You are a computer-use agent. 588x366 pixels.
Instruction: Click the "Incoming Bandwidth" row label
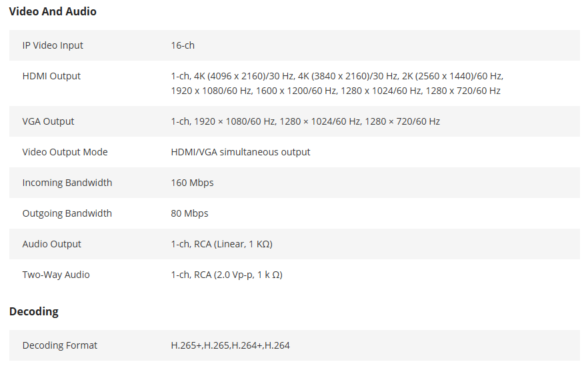click(x=67, y=183)
